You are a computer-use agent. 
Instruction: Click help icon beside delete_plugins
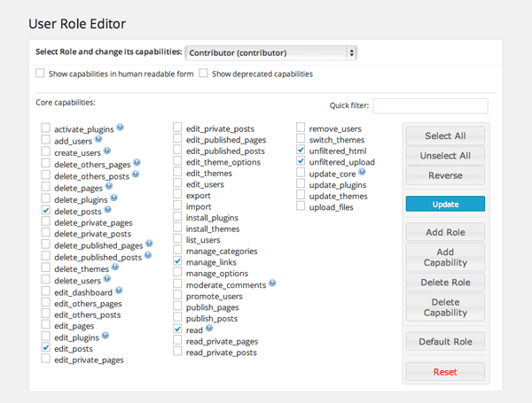(114, 198)
